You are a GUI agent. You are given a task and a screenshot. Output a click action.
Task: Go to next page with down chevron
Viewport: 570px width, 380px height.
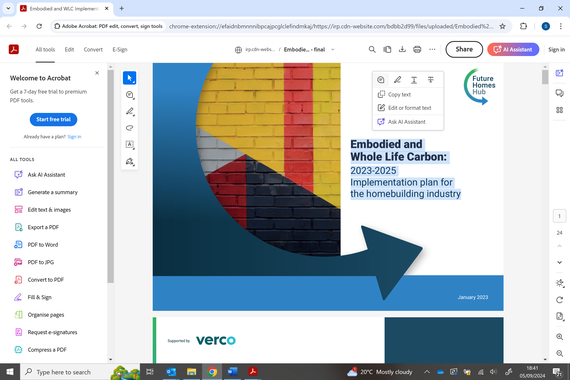559,262
